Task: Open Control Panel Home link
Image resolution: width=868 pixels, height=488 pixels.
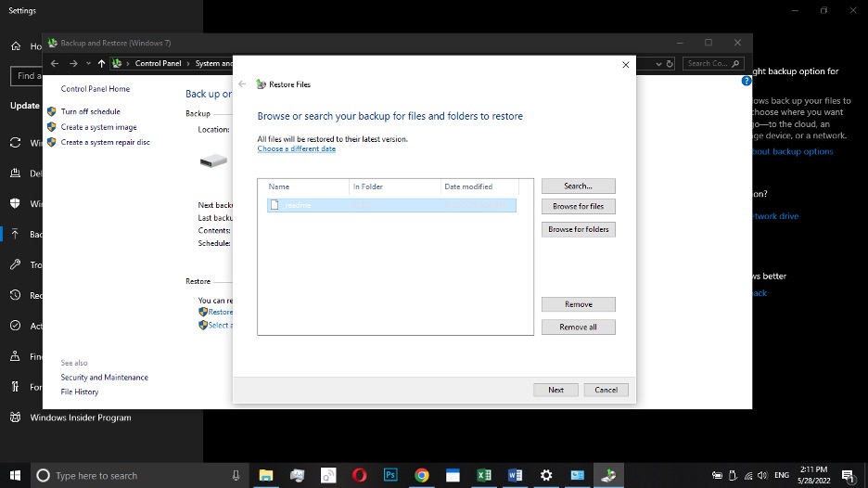Action: [x=96, y=89]
